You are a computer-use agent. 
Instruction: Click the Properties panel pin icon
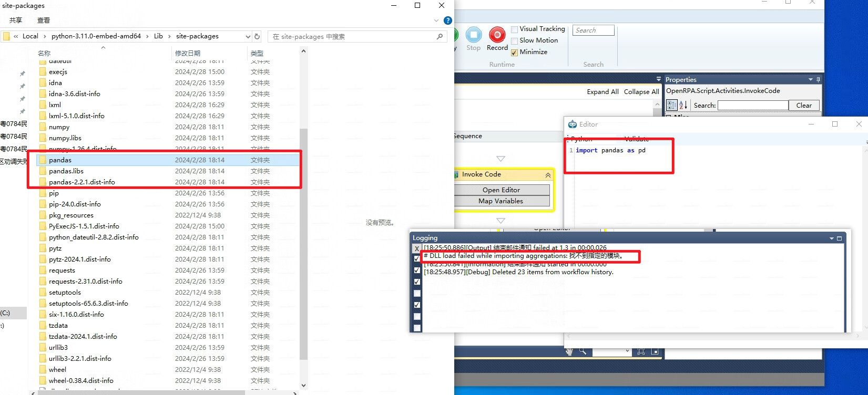818,79
